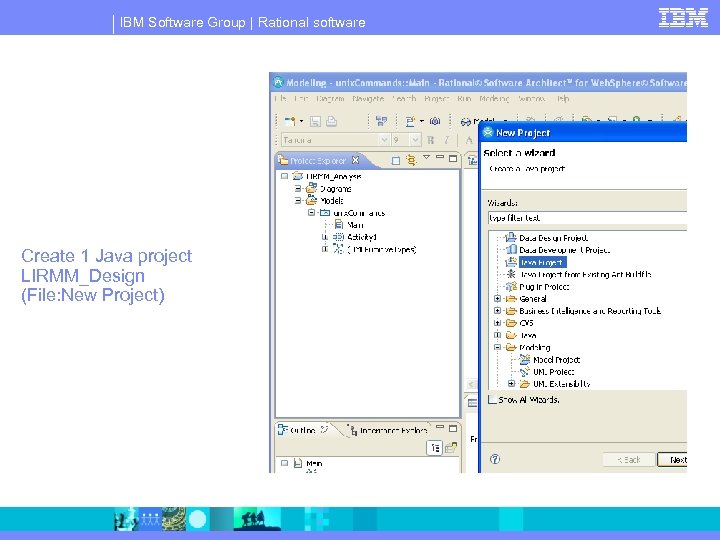The height and width of the screenshot is (540, 720).
Task: Open the font name dropdown (Tahoma)
Action: point(384,140)
